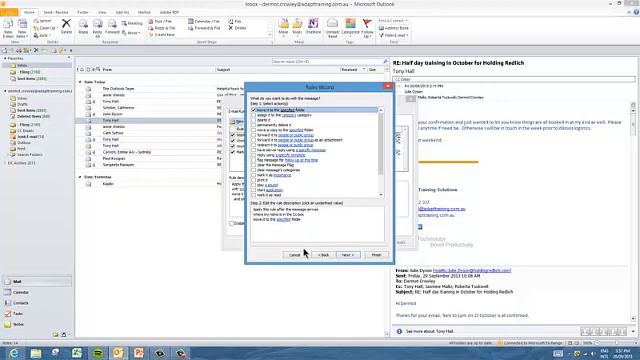Click the Tasks icon in navigation pane
Viewport: 640px width, 360px height.
tap(8, 313)
